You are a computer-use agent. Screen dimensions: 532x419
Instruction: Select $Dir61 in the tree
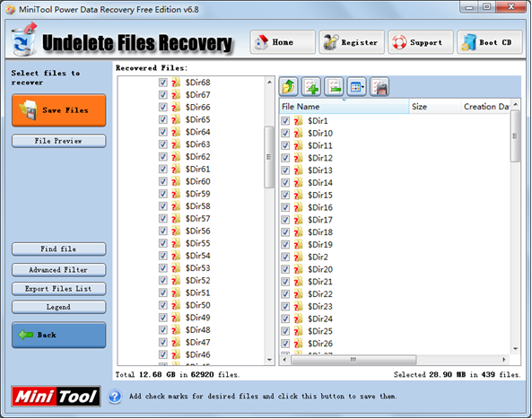[197, 169]
